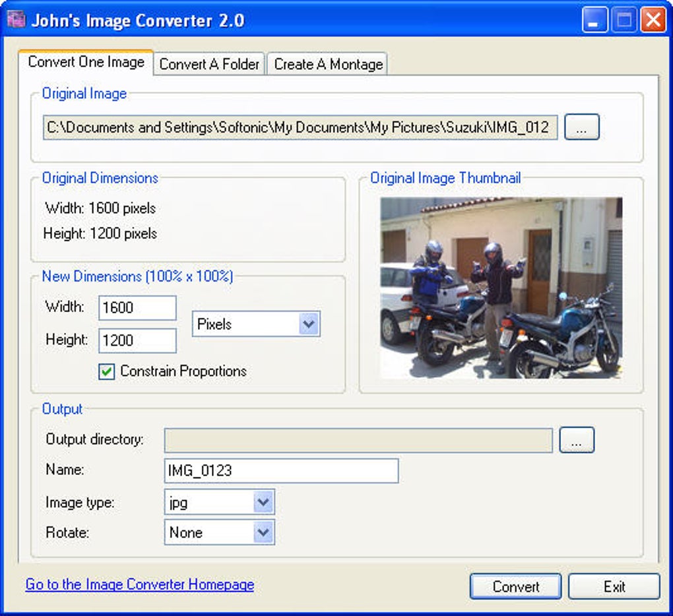
Task: Click the Convert button
Action: 515,587
